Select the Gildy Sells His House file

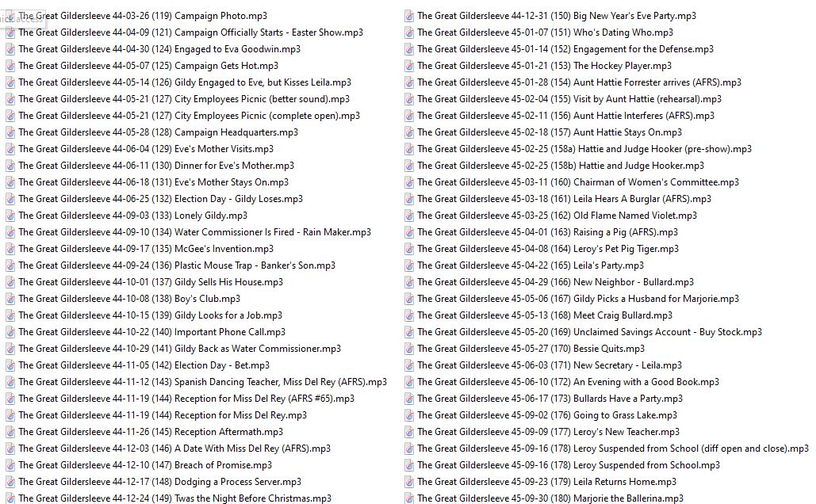coord(151,282)
